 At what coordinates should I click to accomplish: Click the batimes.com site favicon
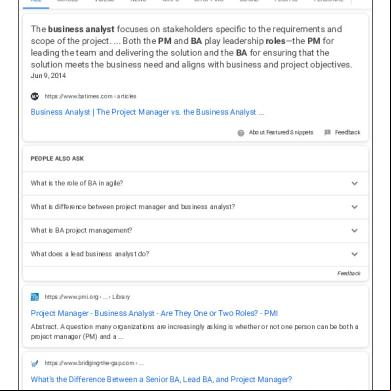(35, 96)
